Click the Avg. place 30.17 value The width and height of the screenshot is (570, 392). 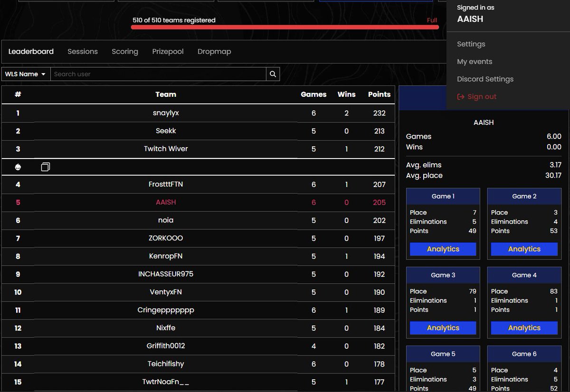(x=553, y=176)
